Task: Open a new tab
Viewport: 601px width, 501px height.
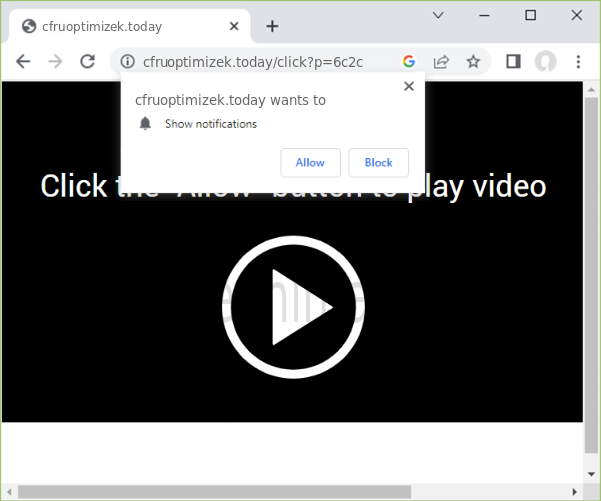Action: point(272,26)
